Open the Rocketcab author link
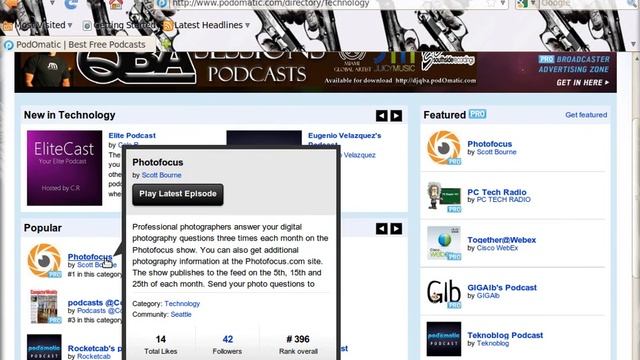The width and height of the screenshot is (640, 360). [x=93, y=356]
